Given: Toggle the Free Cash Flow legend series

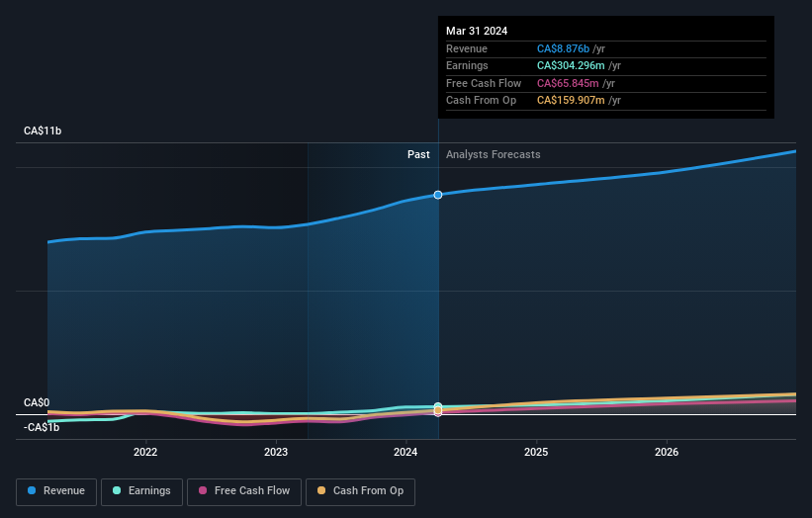Looking at the screenshot, I should [244, 491].
